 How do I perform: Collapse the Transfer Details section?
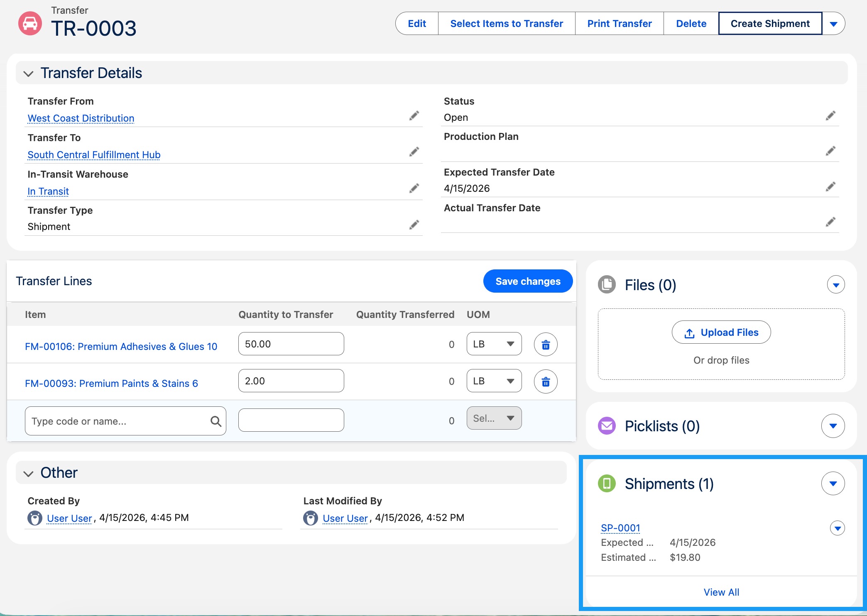[x=28, y=74]
